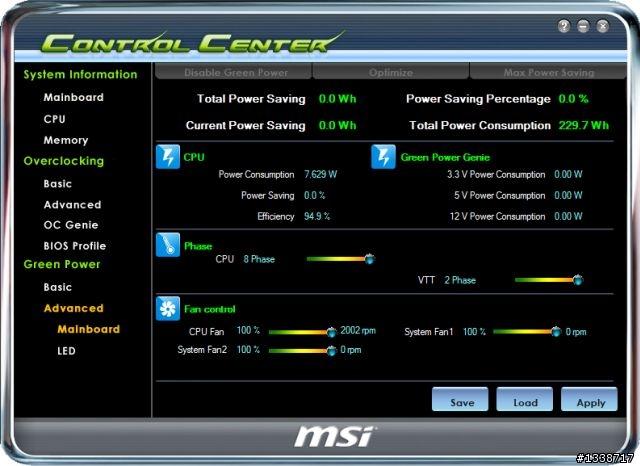Select Advanced under Overclocking
This screenshot has width=640, height=466.
pos(72,204)
